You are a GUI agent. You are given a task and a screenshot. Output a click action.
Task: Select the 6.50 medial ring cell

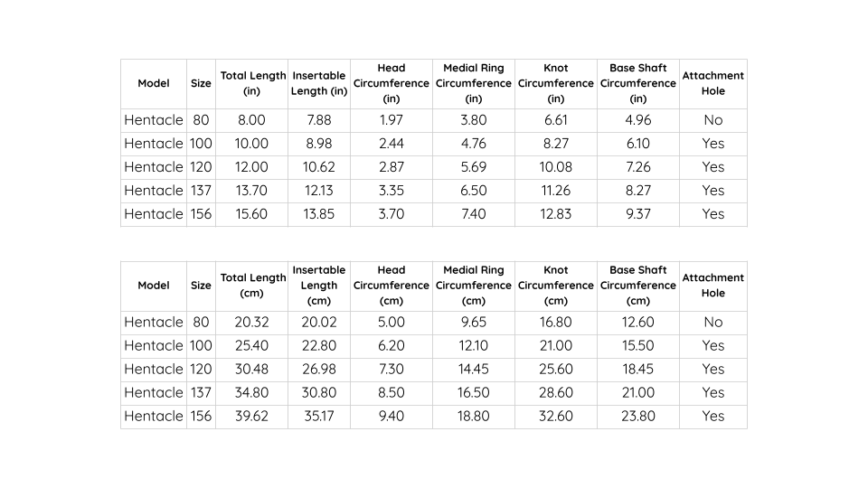[x=474, y=191]
